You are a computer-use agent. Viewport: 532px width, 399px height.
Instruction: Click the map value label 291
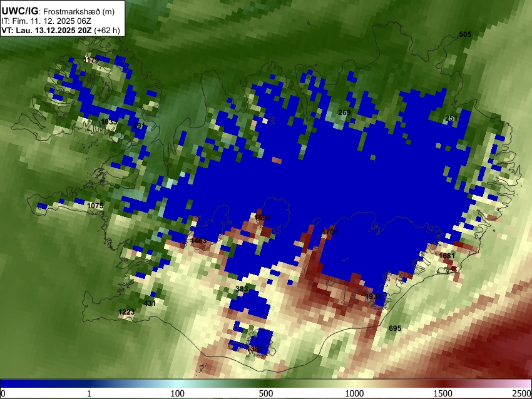tap(139, 126)
